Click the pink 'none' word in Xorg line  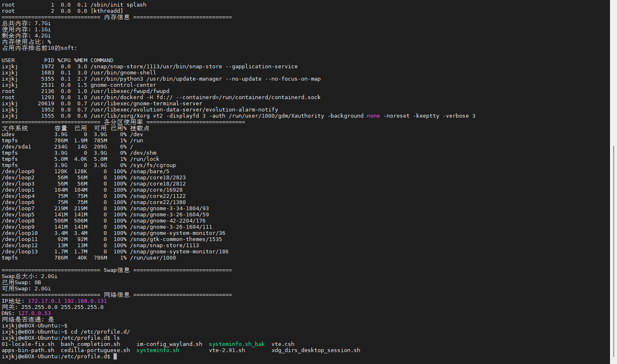[373, 116]
